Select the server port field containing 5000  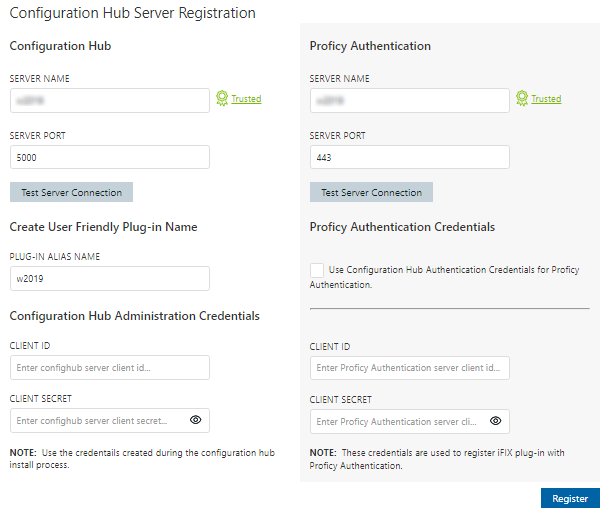[x=110, y=157]
